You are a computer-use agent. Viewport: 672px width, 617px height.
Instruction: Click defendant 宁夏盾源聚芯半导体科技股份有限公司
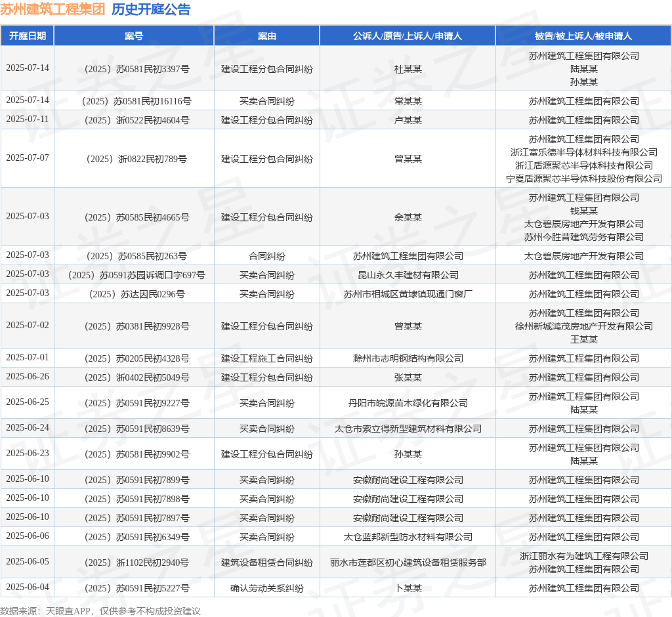583,179
